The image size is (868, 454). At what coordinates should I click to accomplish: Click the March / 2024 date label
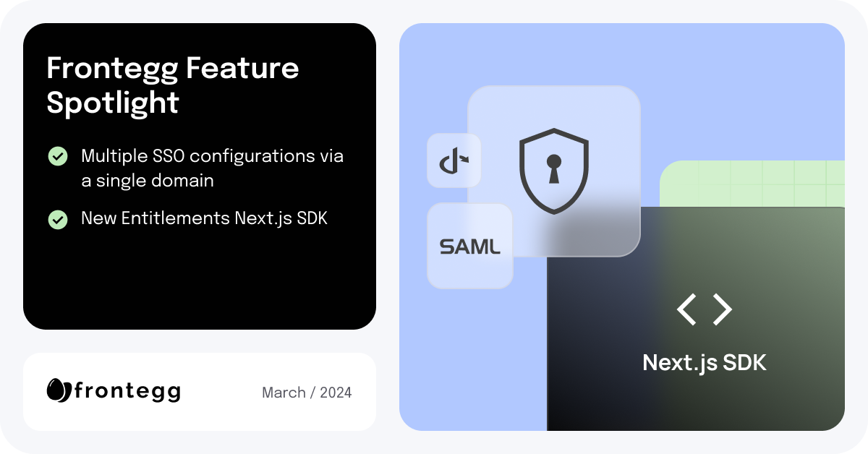point(307,393)
